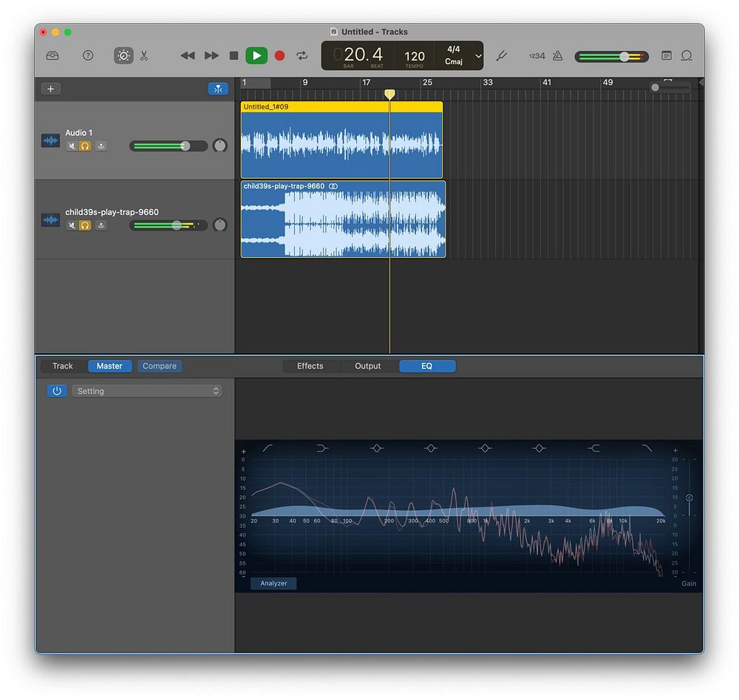
Task: Open Quick Help question mark button
Action: 88,55
